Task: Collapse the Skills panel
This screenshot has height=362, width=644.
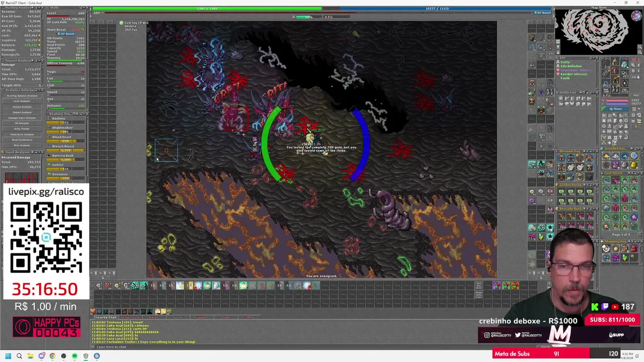Action: (85, 8)
